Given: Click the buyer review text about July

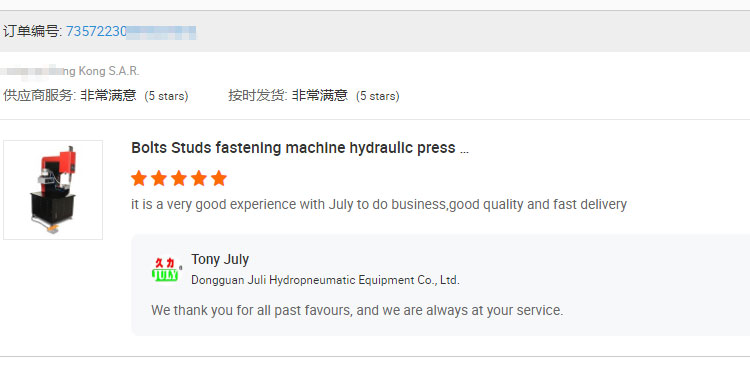Looking at the screenshot, I should [x=379, y=205].
